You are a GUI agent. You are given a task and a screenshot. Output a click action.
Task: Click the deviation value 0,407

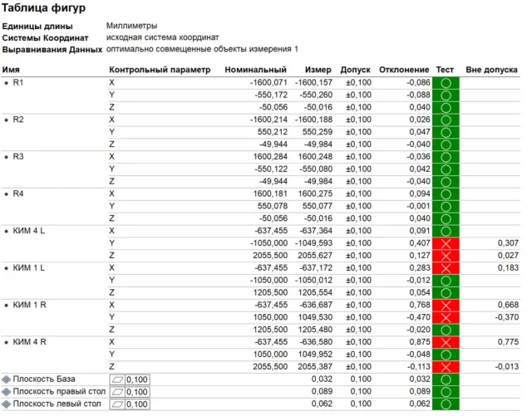coord(420,243)
